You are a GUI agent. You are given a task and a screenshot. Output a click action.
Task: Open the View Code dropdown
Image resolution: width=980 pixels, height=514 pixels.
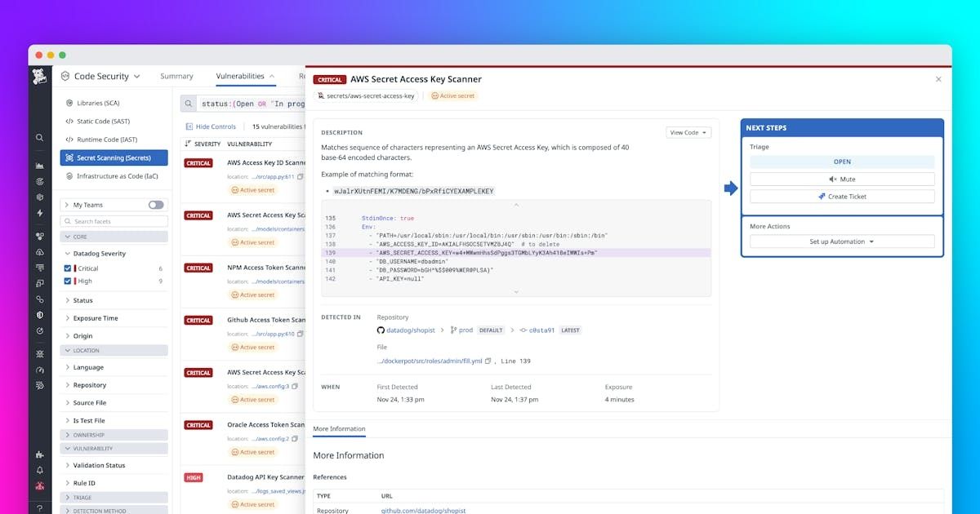click(689, 132)
